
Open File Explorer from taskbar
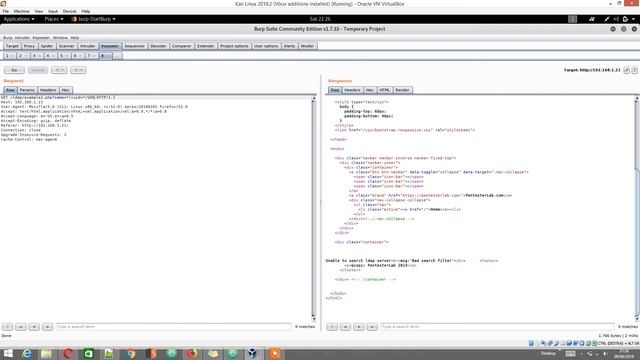(47, 353)
